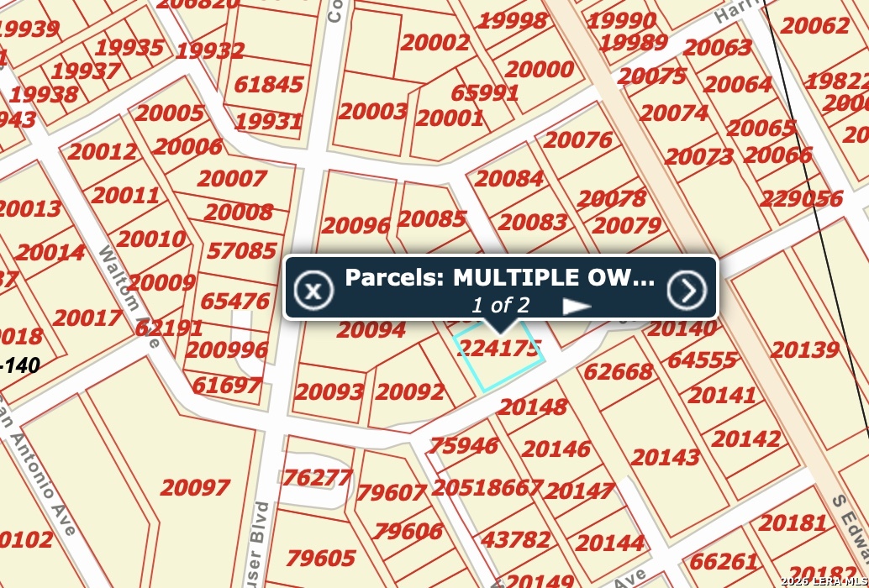Open parcel details with the right chevron
The height and width of the screenshot is (588, 869).
pos(687,290)
